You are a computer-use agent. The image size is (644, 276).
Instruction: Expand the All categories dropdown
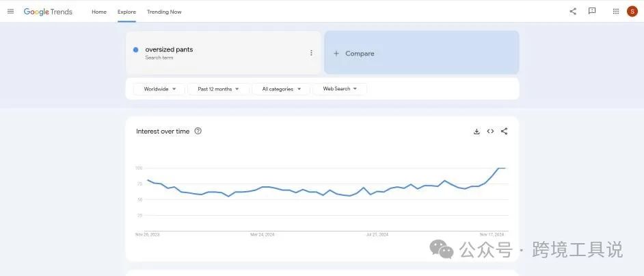coord(281,89)
